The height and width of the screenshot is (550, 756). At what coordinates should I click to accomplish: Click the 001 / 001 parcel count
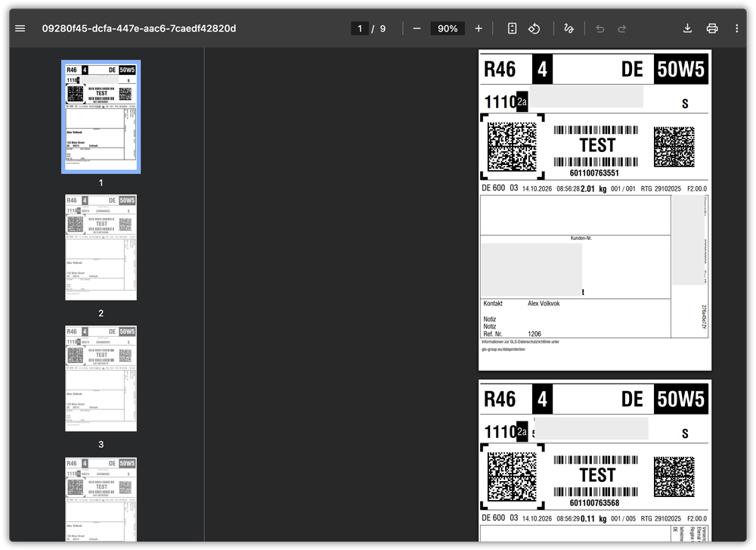tap(623, 188)
